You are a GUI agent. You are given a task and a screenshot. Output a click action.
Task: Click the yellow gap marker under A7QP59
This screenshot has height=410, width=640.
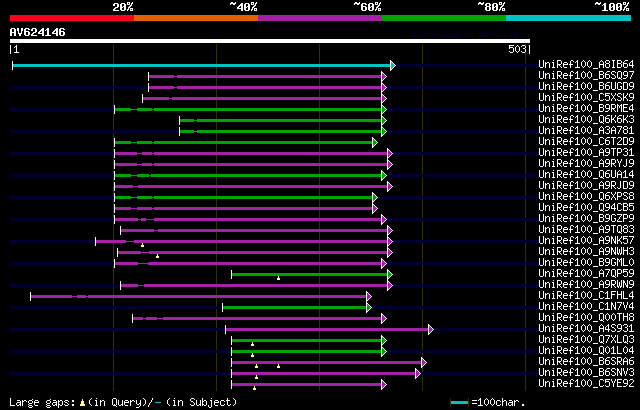(x=278, y=278)
